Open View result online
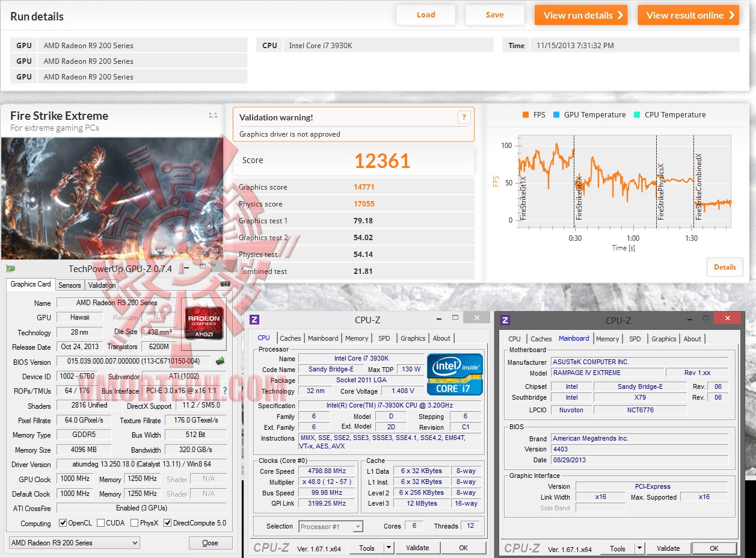Screen dimensions: 756x558 (x=689, y=15)
